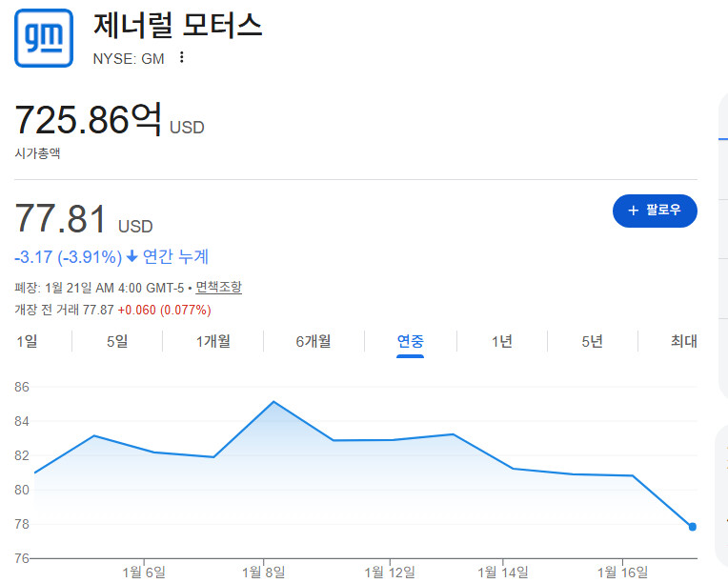The width and height of the screenshot is (728, 583).
Task: Click the 1월 12일 axis date label
Action: point(390,573)
